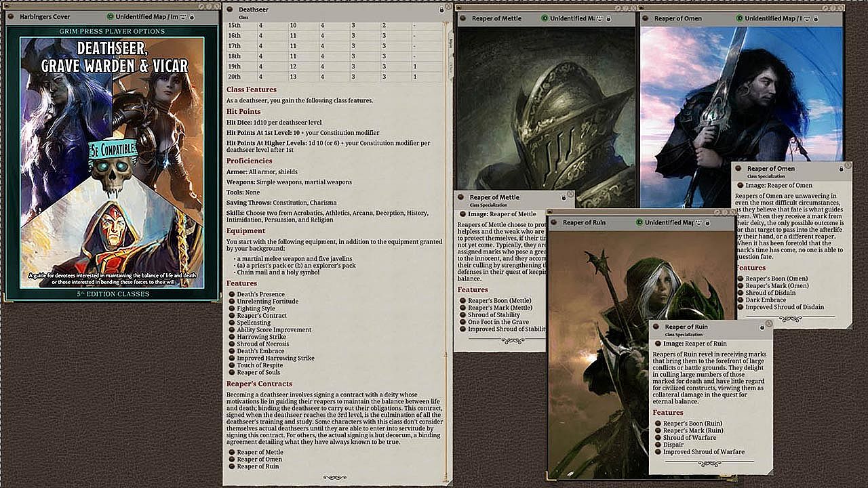
Task: Toggle lock in Reaper of Ruin image window
Action: tap(709, 222)
